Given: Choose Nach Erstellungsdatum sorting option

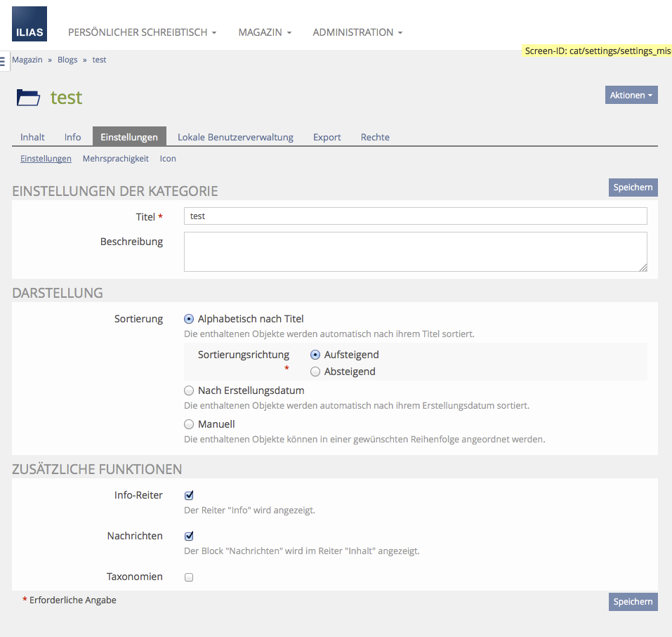Looking at the screenshot, I should point(189,390).
